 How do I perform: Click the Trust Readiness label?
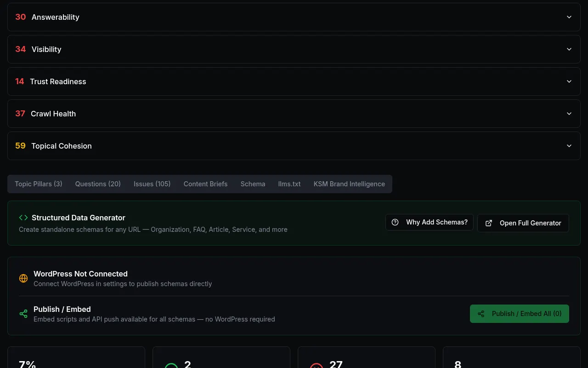[58, 81]
